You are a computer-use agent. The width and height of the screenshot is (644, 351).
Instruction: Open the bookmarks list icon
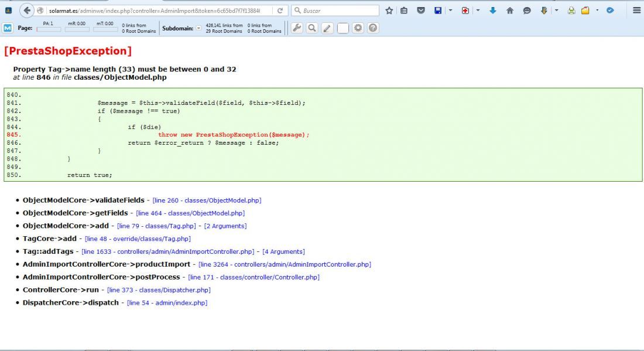[404, 11]
